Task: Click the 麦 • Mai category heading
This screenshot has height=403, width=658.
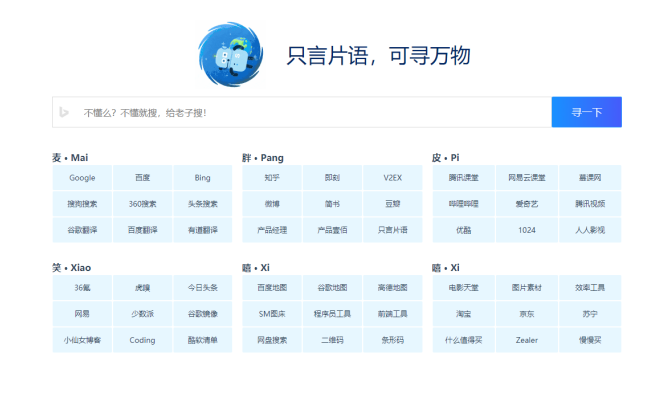Action: (70, 157)
